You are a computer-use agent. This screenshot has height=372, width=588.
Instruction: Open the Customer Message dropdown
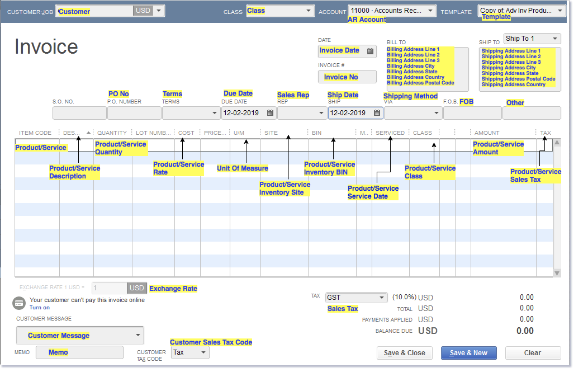137,336
